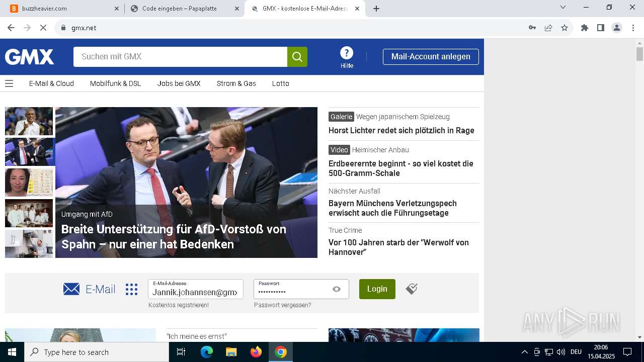Click the taskbar search box

tap(97, 352)
